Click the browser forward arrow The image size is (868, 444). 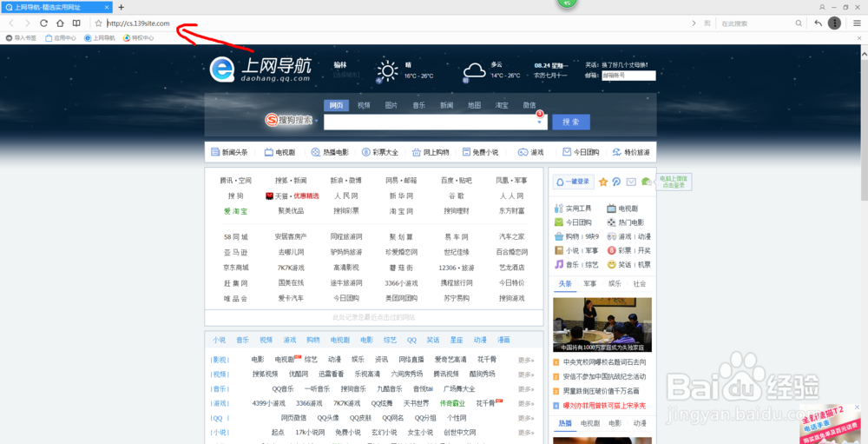pyautogui.click(x=28, y=23)
